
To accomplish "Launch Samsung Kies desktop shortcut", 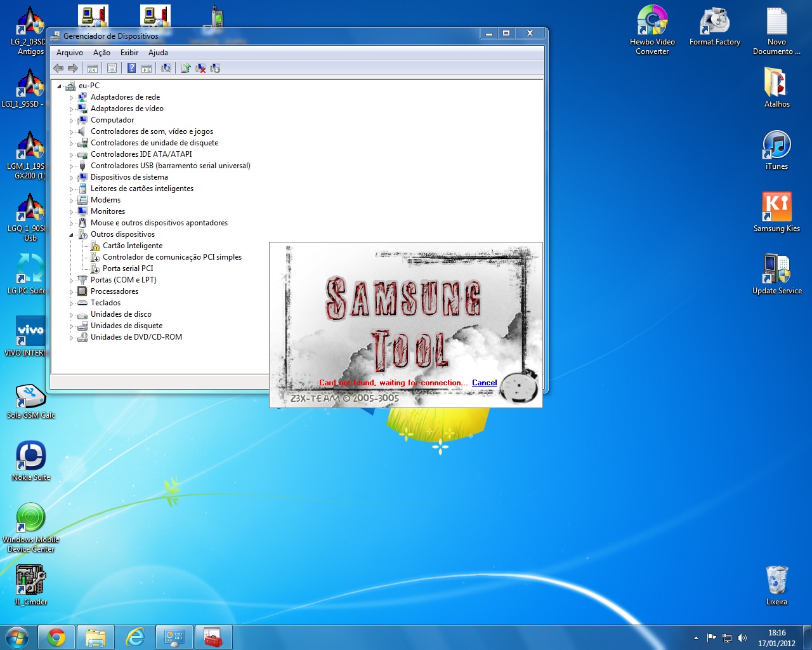I will click(776, 212).
